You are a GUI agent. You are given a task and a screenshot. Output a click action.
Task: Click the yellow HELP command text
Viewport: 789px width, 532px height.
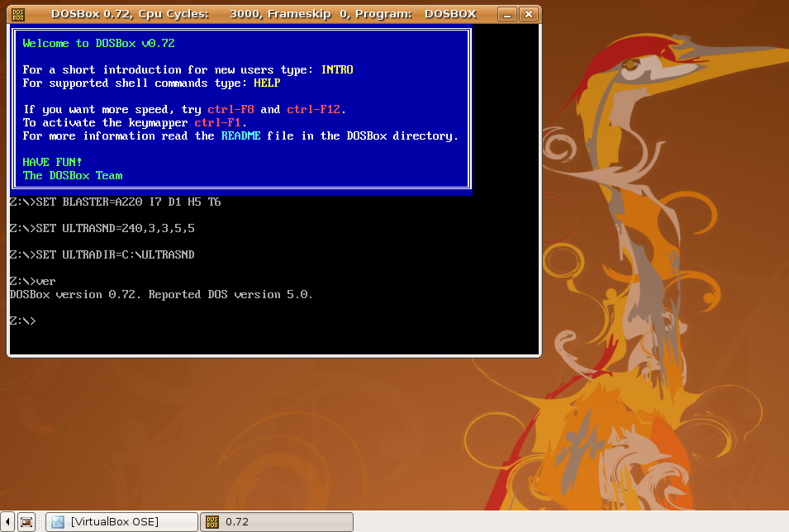tap(267, 83)
